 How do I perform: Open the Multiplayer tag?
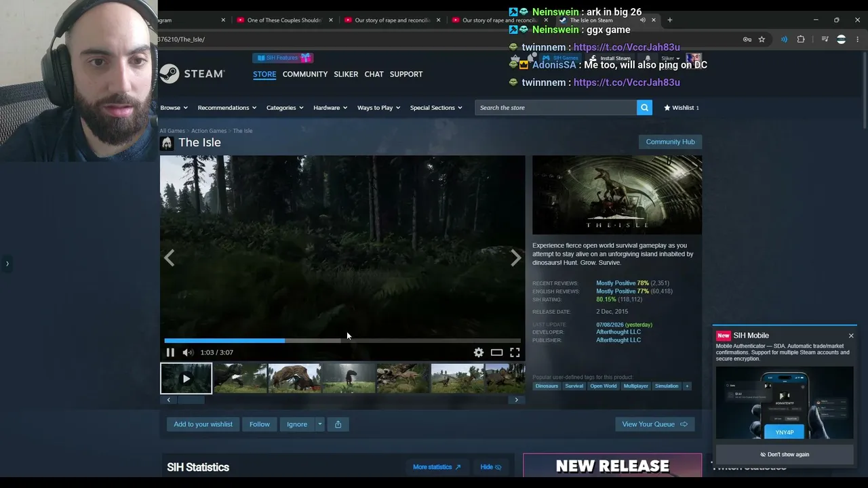(635, 386)
